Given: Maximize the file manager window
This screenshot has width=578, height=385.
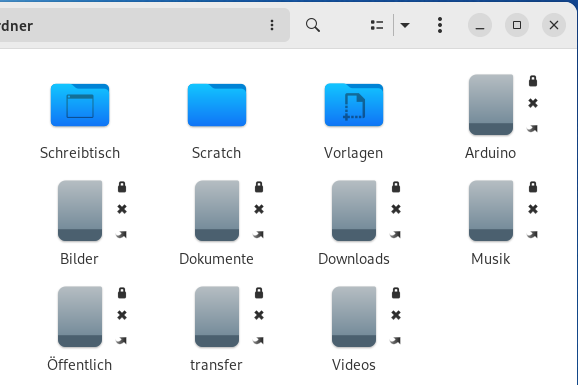Looking at the screenshot, I should [517, 25].
